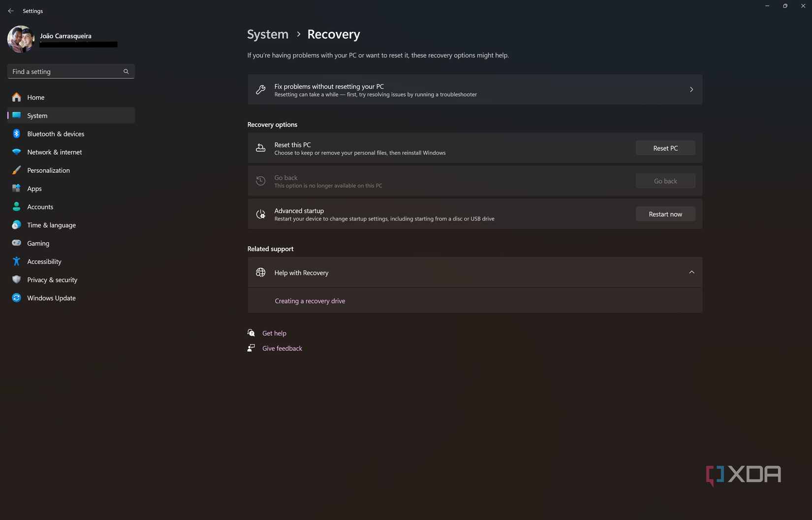Click the Advanced startup power-gear icon

261,214
